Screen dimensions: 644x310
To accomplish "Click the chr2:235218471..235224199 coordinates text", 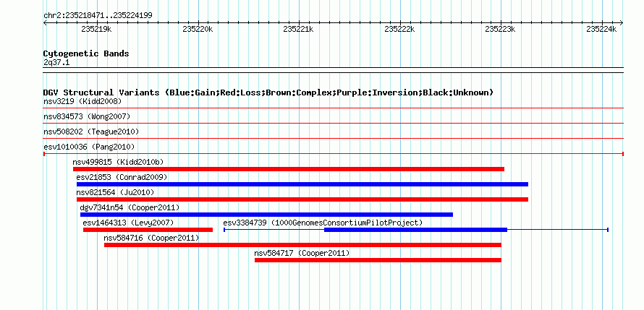I will [x=98, y=16].
